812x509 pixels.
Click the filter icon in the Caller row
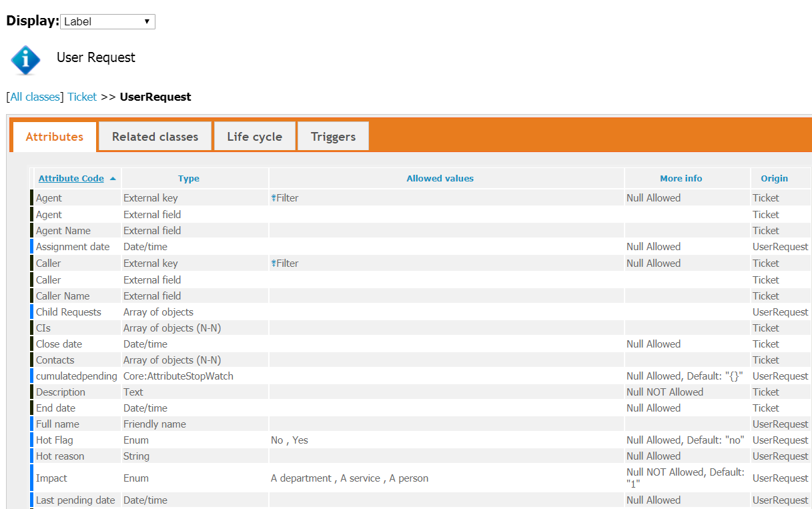click(274, 264)
